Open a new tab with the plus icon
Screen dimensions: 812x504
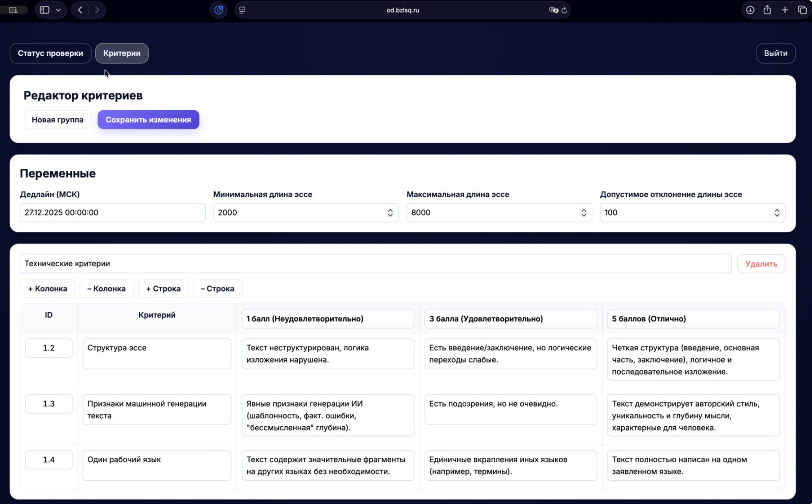click(785, 10)
